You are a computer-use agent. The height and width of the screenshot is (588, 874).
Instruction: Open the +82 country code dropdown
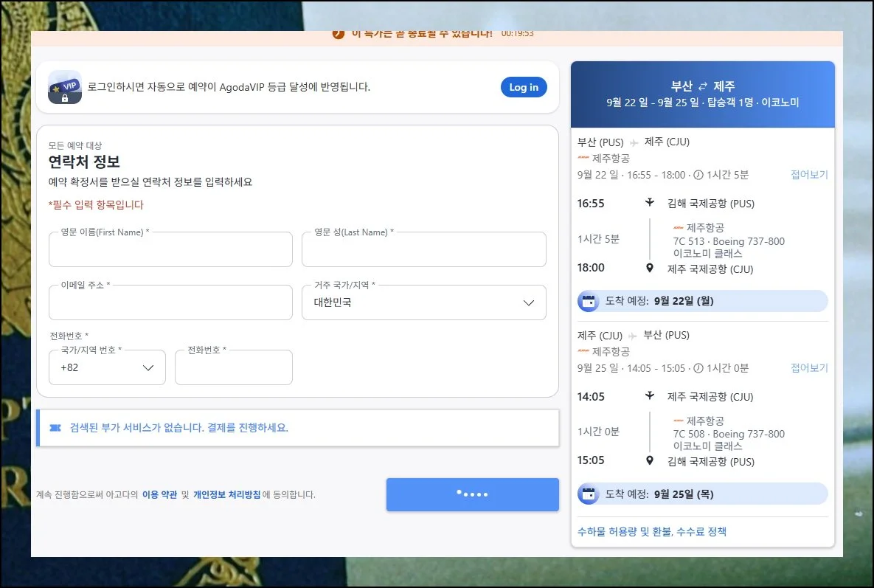(107, 367)
